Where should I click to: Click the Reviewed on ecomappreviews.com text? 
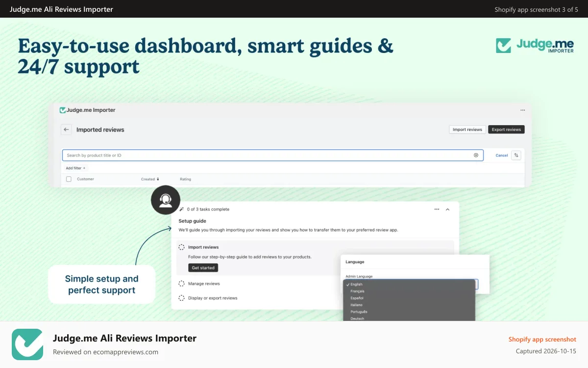tap(105, 352)
